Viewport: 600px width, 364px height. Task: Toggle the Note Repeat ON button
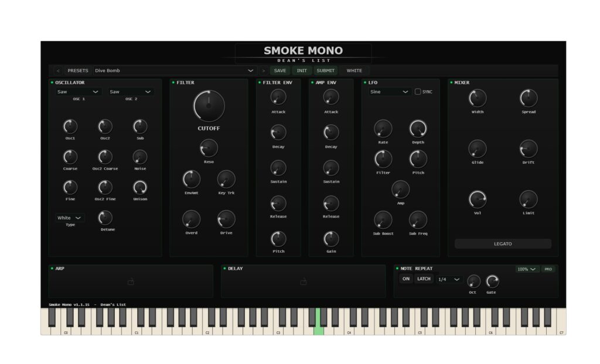tap(406, 279)
